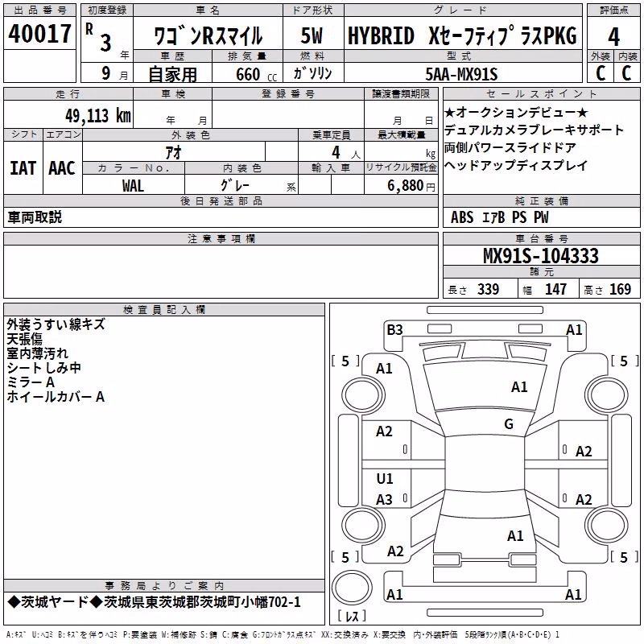
Task: Click the ★オークションデビュー★ sales point
Action: point(516,112)
